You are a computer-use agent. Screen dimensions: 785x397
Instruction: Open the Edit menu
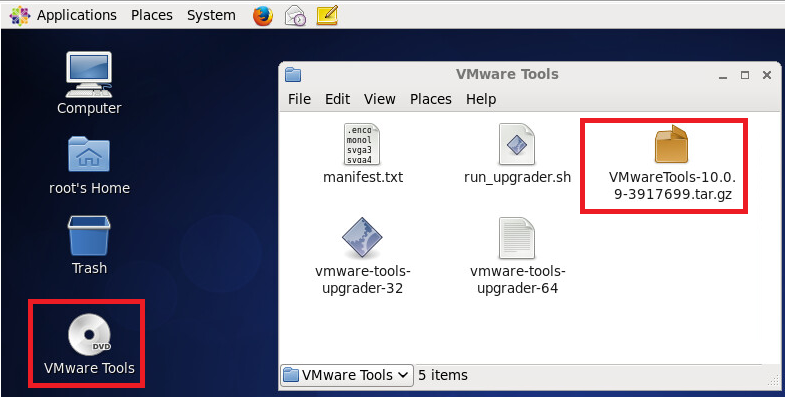[x=337, y=99]
